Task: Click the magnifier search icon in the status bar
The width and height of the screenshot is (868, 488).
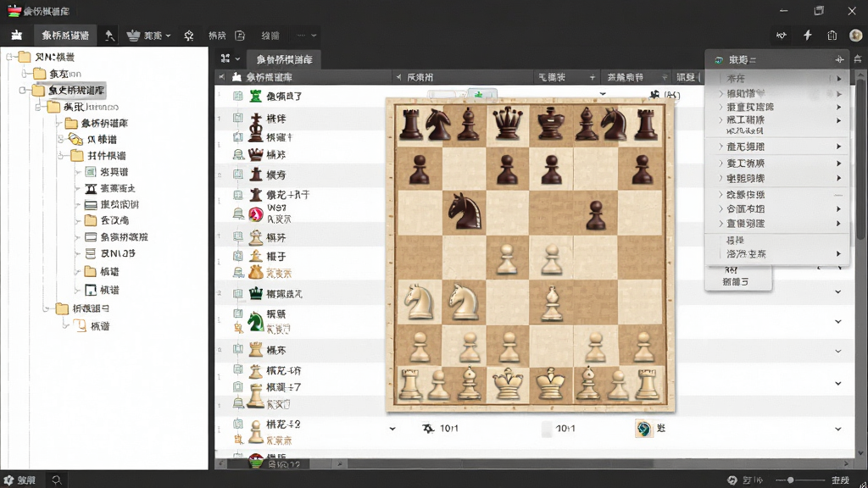Action: [57, 480]
